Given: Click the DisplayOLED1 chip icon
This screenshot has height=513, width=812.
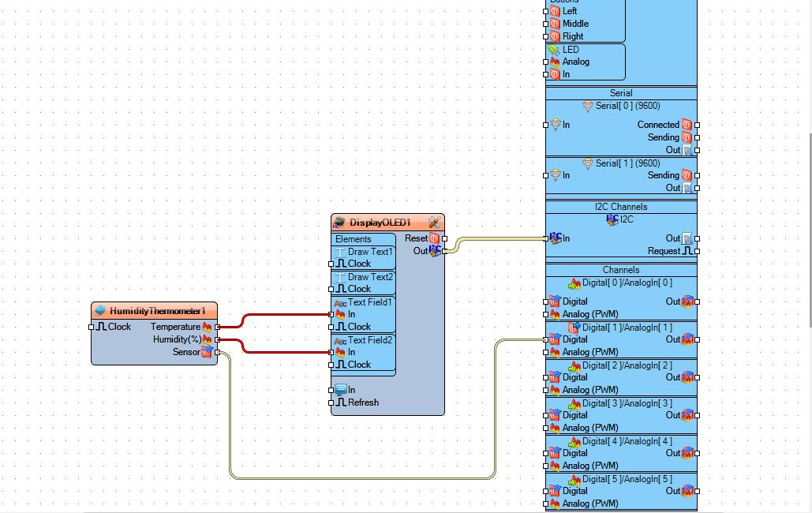Looking at the screenshot, I should click(339, 223).
